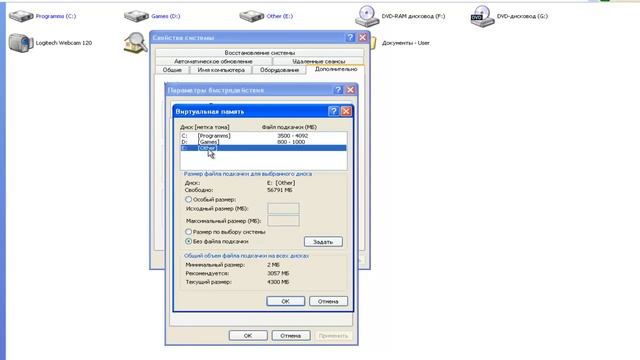Switch to Автоматическое обновление tab
Image resolution: width=640 pixels, height=360 pixels.
[x=213, y=61]
